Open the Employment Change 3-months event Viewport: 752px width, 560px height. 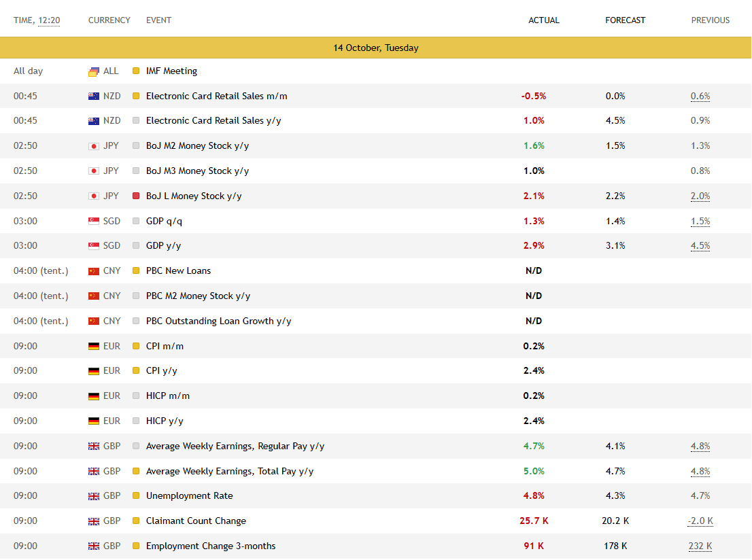tap(211, 546)
